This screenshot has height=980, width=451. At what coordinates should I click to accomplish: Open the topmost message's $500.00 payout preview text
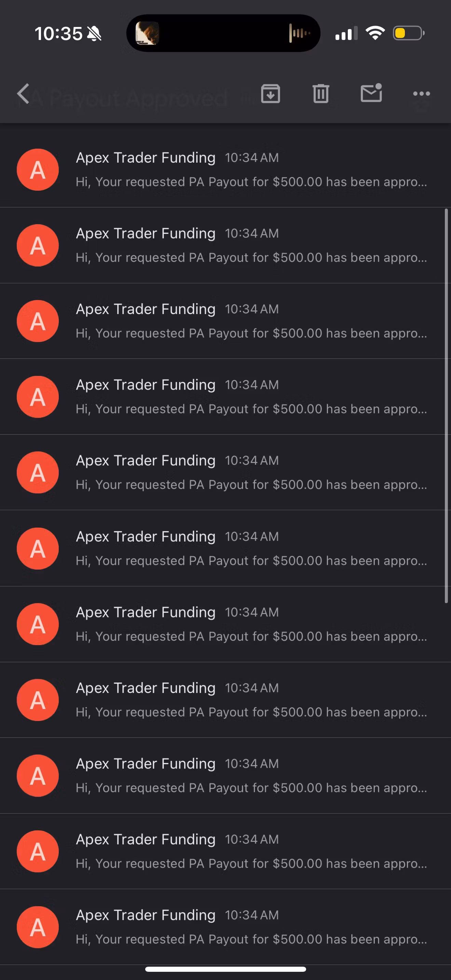tap(251, 182)
